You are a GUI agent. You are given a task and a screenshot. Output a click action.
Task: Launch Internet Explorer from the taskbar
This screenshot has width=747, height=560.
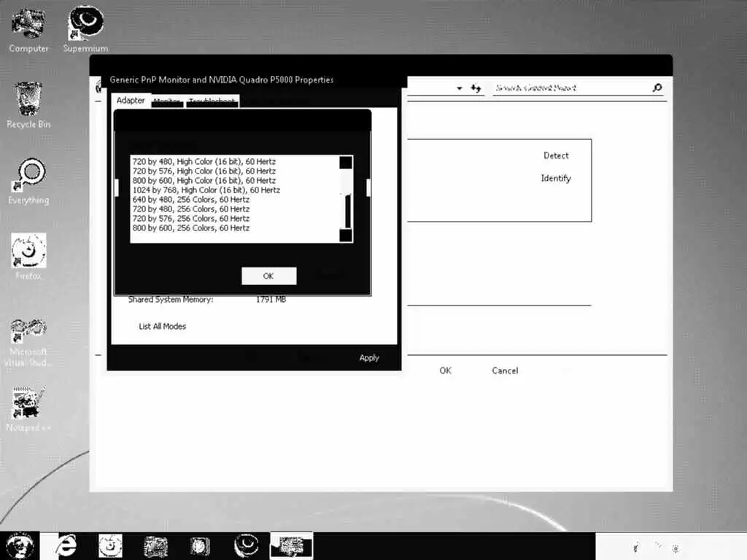click(66, 545)
